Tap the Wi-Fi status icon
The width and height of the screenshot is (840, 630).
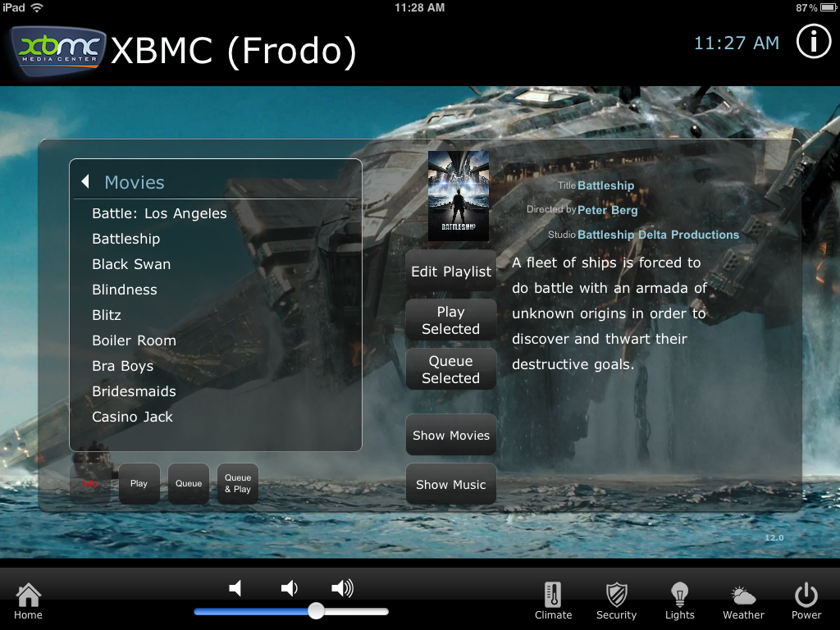tap(37, 7)
